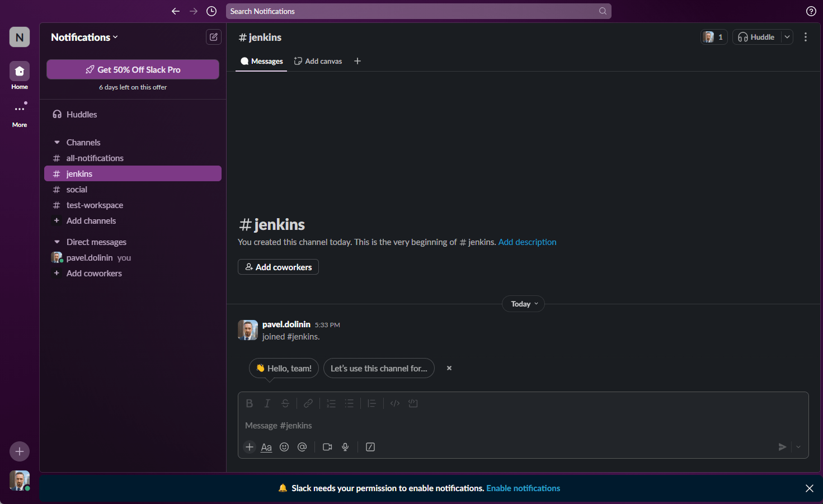This screenshot has height=504, width=823.
Task: Click the Add coworkers button
Action: click(x=278, y=267)
